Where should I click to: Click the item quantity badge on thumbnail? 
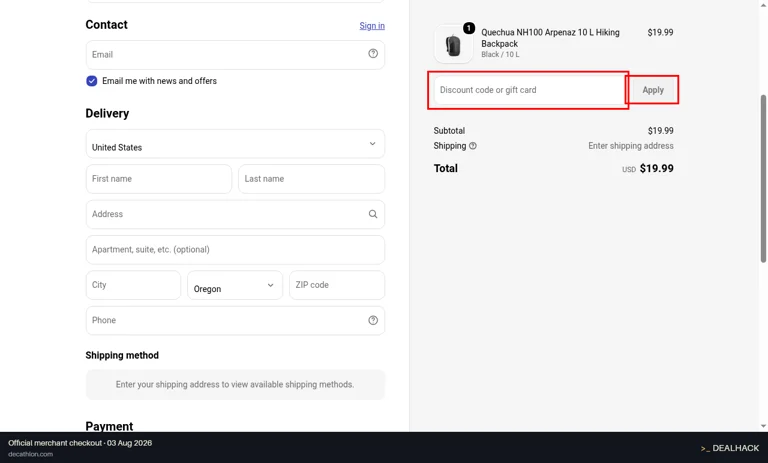coord(469,28)
